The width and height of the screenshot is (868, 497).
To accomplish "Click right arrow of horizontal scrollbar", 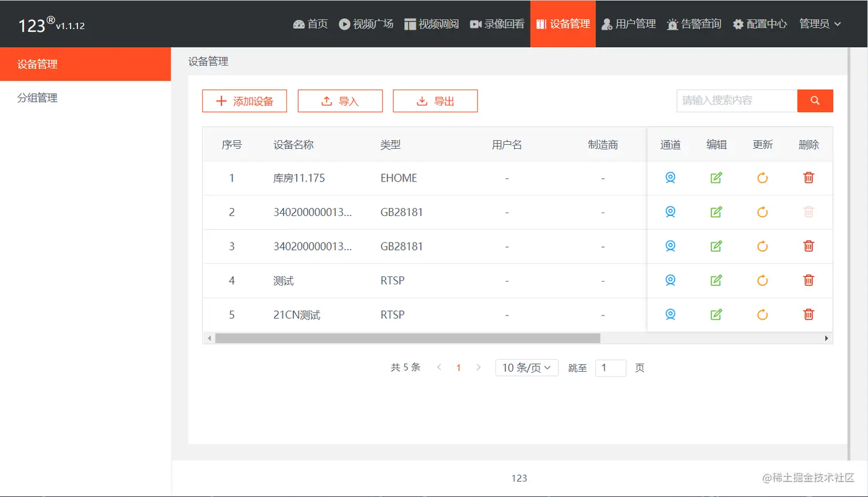I will [x=826, y=338].
